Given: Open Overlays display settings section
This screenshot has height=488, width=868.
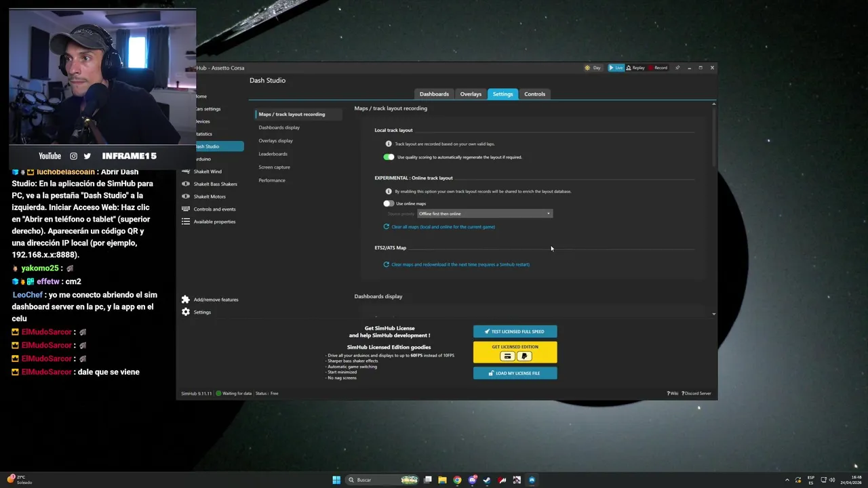Looking at the screenshot, I should [x=275, y=140].
